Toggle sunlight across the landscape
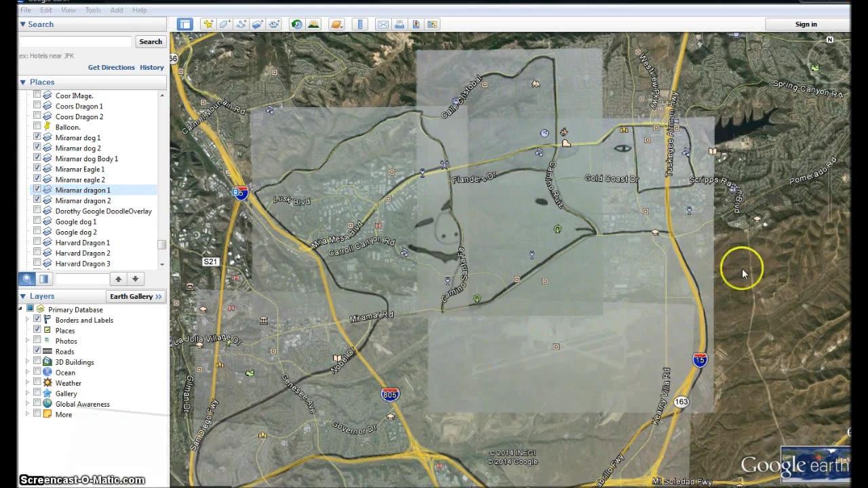The image size is (868, 488). (x=313, y=24)
